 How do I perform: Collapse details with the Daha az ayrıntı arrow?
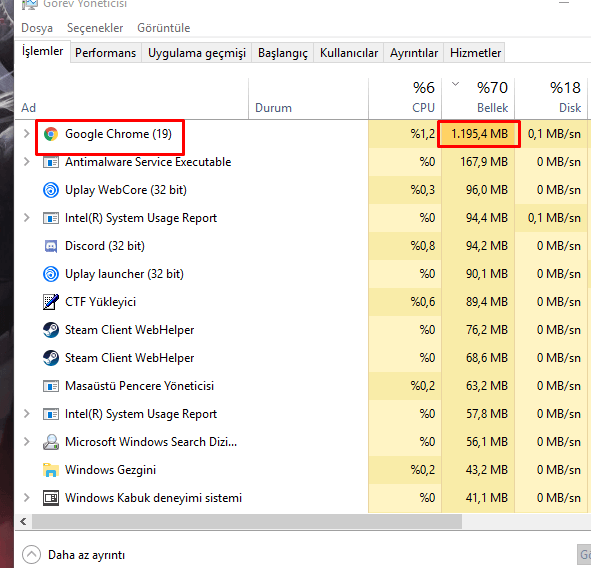point(31,555)
